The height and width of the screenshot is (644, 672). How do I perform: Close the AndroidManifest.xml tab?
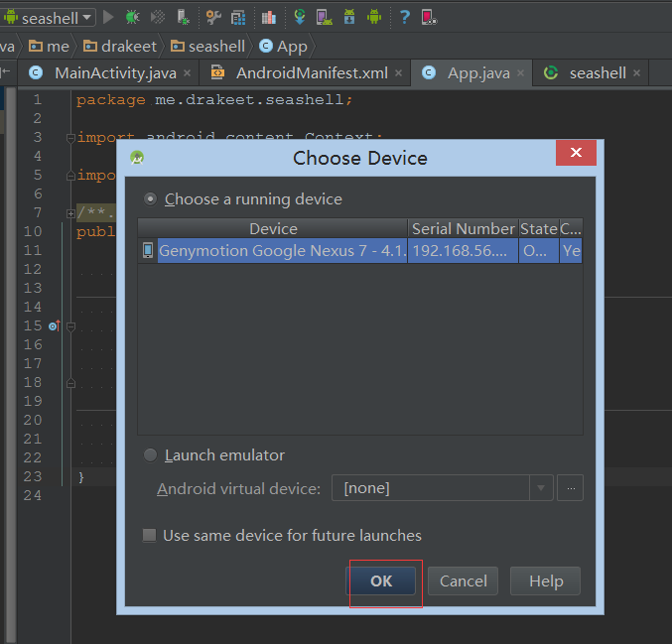(399, 72)
